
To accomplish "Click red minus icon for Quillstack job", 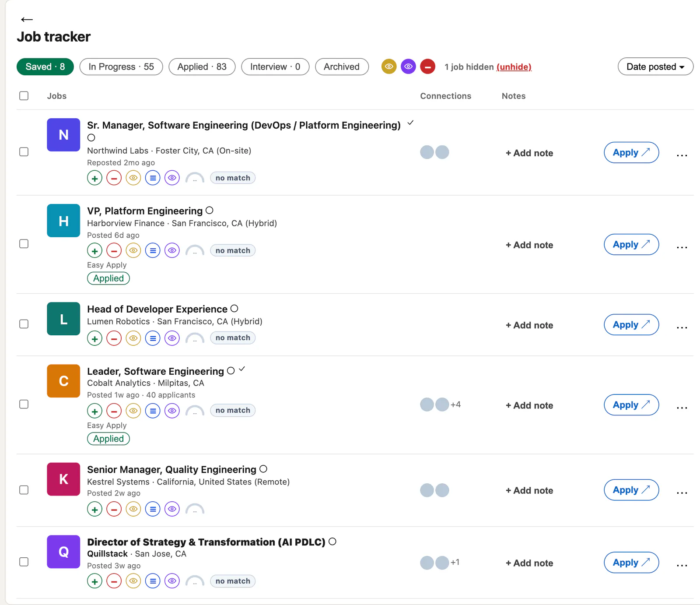I will click(x=114, y=581).
